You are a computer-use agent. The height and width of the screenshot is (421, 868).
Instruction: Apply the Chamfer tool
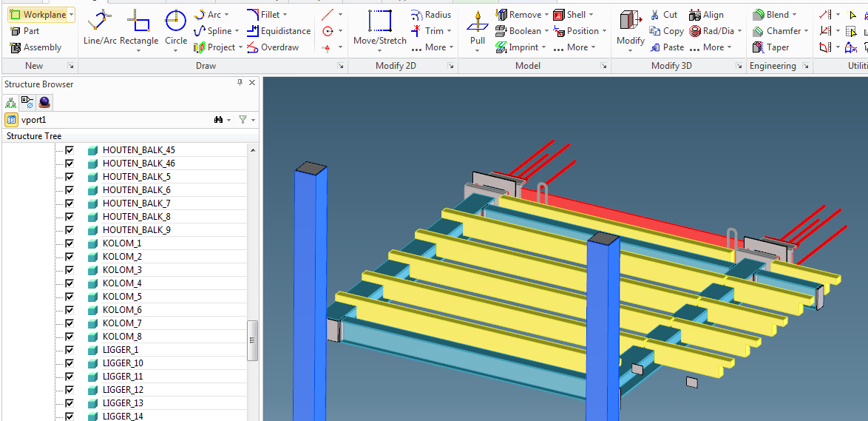pyautogui.click(x=780, y=31)
